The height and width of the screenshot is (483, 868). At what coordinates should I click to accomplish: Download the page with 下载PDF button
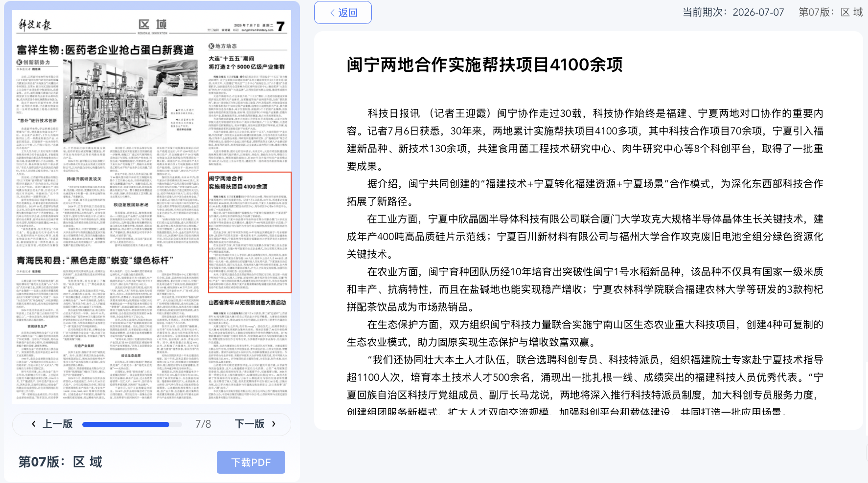[251, 462]
